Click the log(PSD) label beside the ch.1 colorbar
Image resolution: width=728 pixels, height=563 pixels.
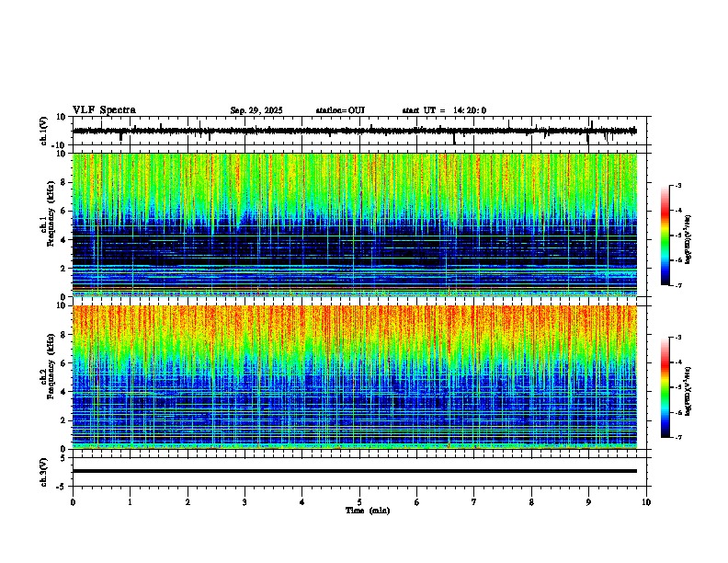point(688,239)
